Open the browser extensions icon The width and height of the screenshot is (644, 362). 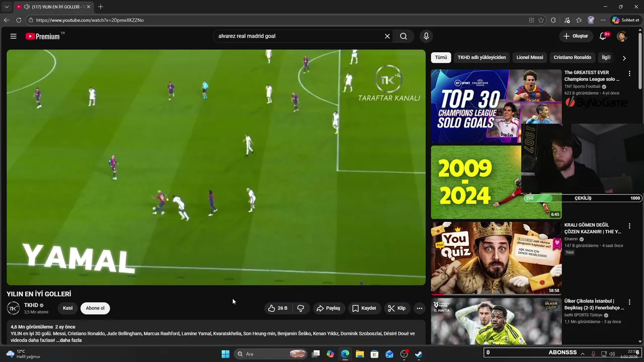click(x=553, y=20)
